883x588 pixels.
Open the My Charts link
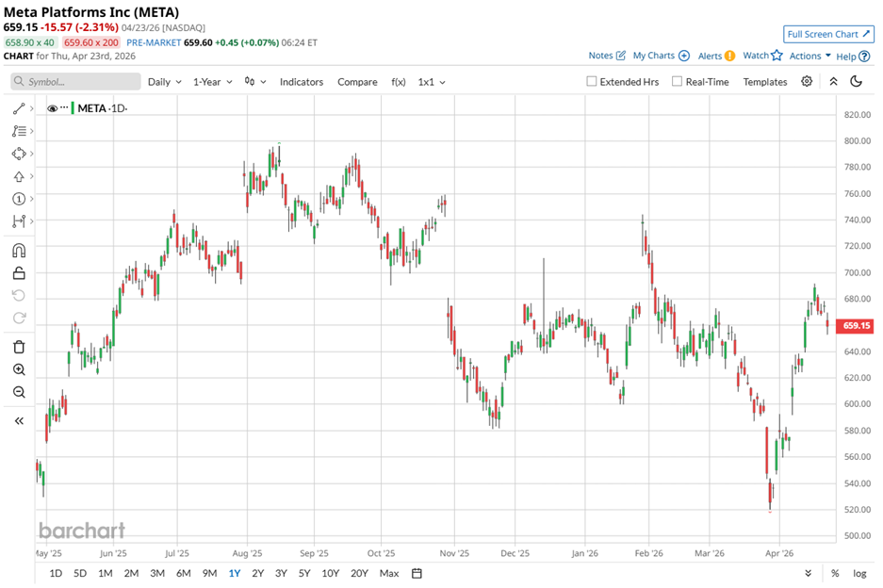(661, 56)
